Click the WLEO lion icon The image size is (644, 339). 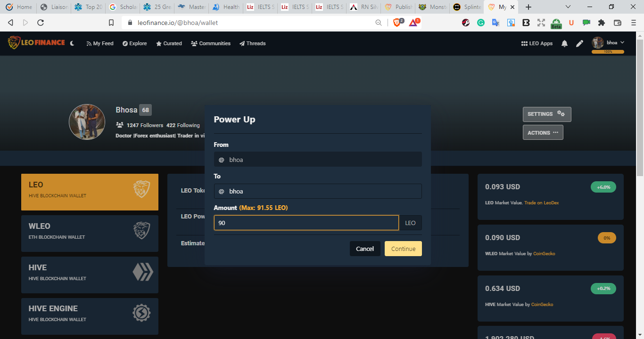[x=141, y=231]
